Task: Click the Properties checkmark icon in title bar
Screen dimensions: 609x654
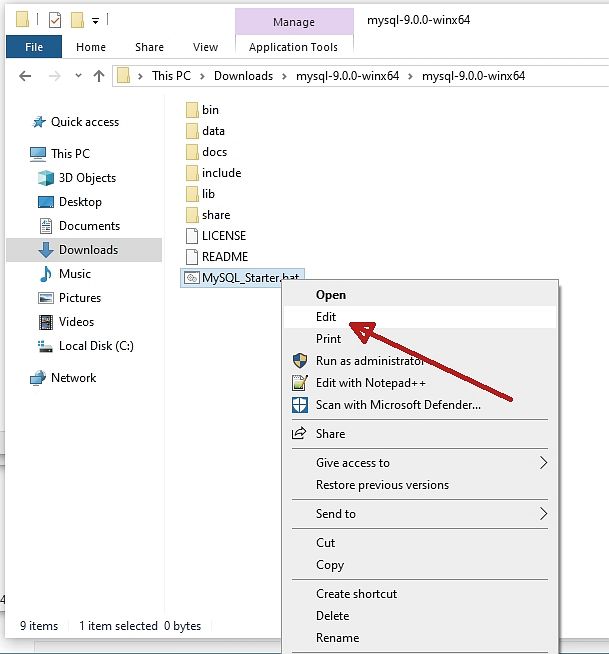Action: coord(55,20)
